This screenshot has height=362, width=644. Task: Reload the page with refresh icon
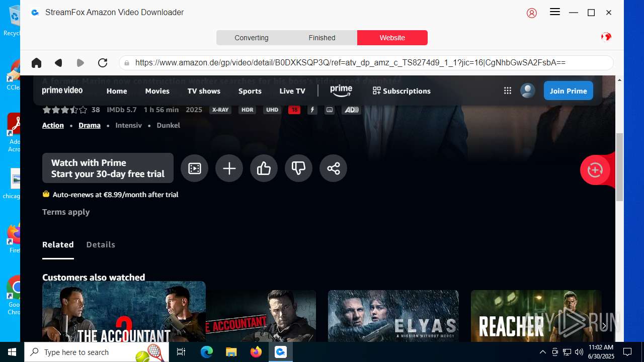pos(103,63)
